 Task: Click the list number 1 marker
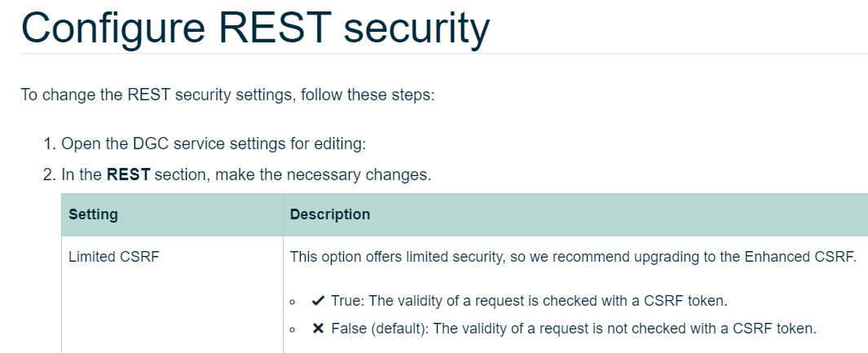(49, 145)
